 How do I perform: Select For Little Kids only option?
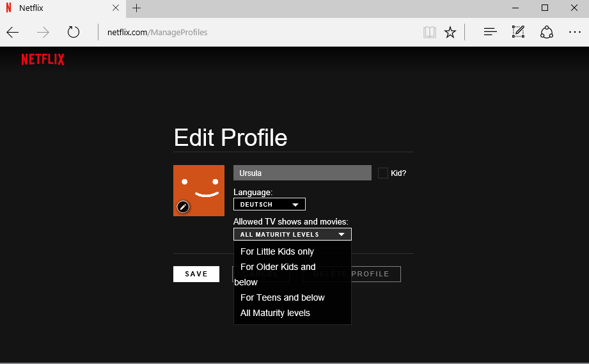(x=277, y=251)
